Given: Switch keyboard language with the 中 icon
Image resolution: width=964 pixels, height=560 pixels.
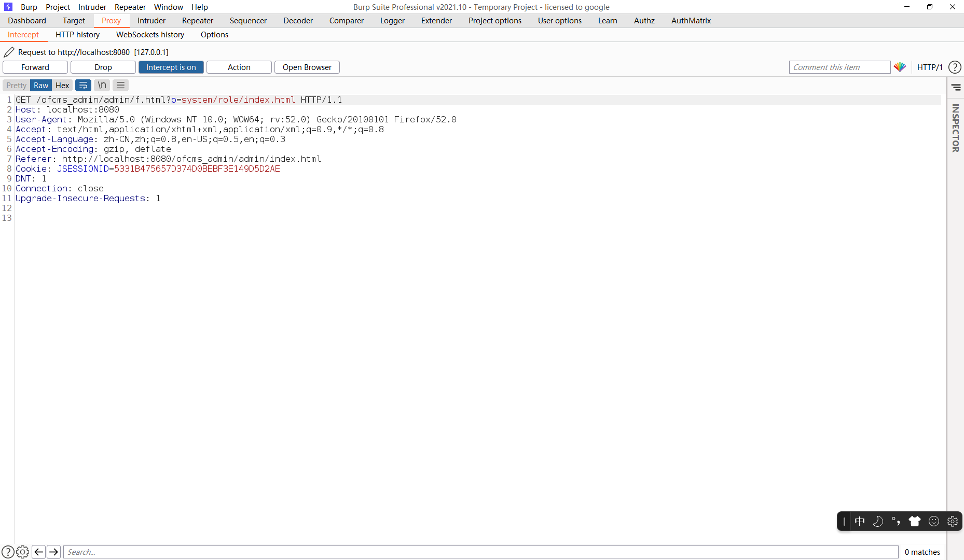Looking at the screenshot, I should coord(860,521).
